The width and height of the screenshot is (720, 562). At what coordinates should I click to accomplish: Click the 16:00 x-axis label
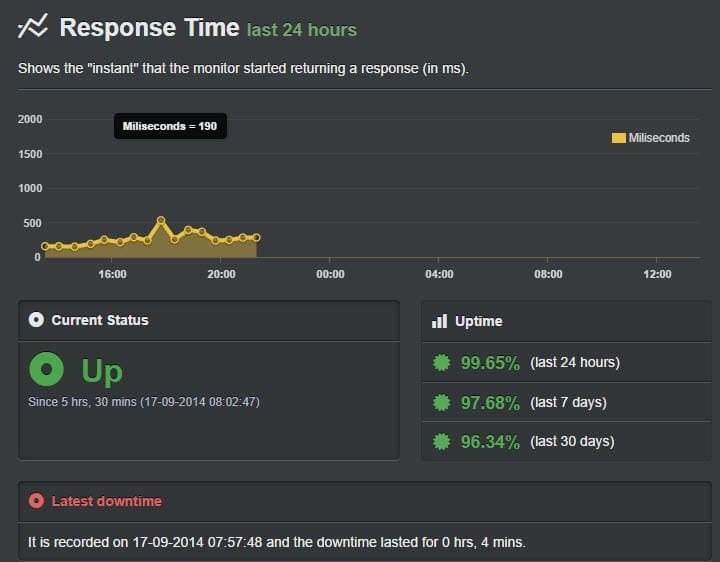pyautogui.click(x=112, y=274)
